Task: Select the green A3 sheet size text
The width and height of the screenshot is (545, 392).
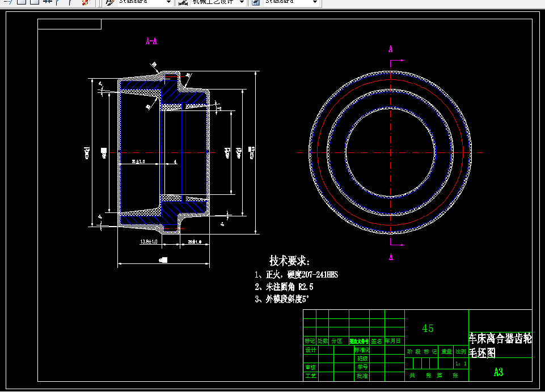Action: pos(498,372)
